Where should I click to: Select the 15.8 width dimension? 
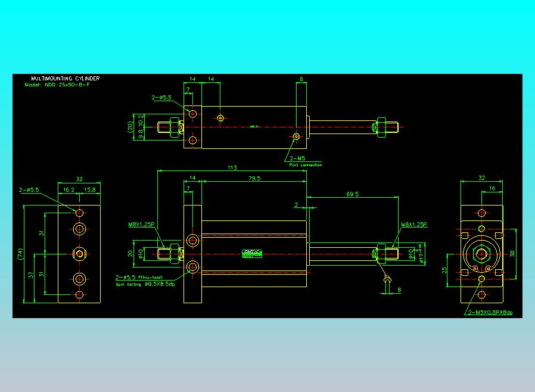(x=90, y=189)
